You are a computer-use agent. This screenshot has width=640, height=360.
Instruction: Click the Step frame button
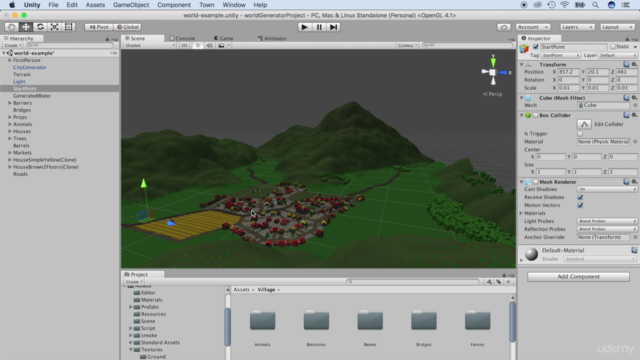click(333, 27)
